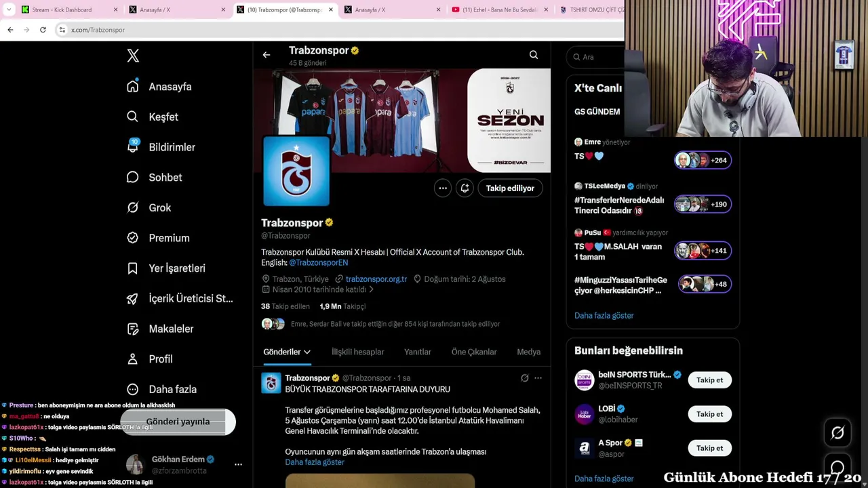Screen dimensions: 868x488
Task: Open Sohbet chat icon
Action: click(x=133, y=177)
